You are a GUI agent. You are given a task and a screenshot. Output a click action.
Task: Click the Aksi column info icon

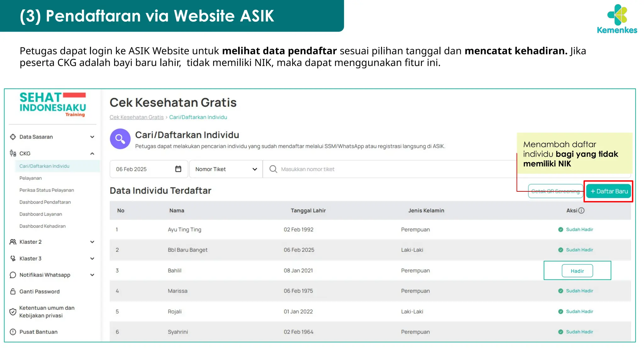click(581, 211)
